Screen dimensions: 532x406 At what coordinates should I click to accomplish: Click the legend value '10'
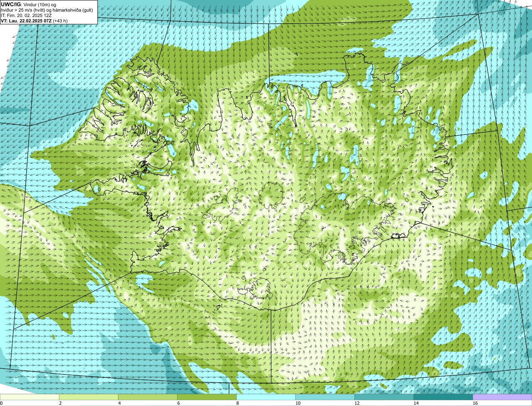coord(298,403)
